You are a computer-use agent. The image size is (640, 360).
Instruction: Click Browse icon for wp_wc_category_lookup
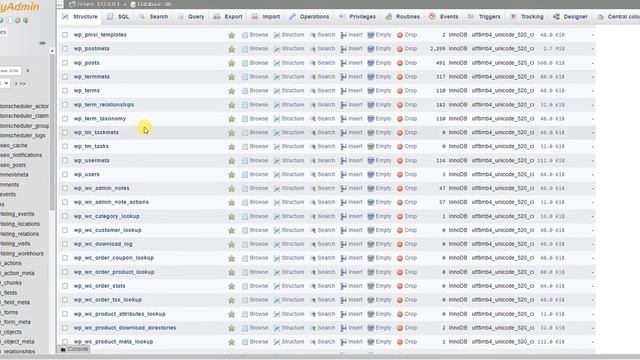245,216
